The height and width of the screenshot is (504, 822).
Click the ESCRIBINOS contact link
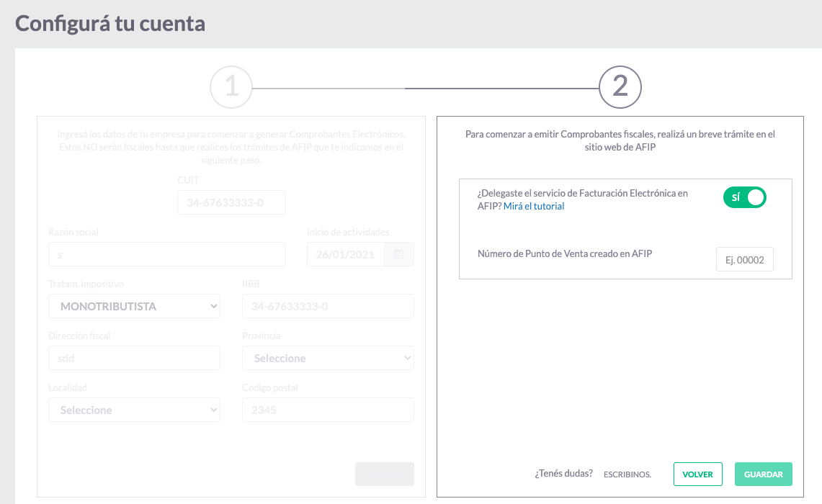point(627,474)
